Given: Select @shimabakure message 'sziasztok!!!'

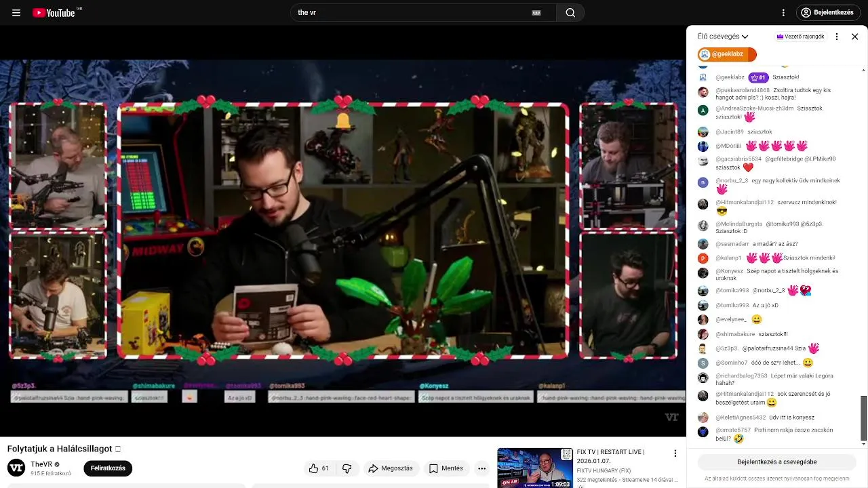Looking at the screenshot, I should coord(773,334).
